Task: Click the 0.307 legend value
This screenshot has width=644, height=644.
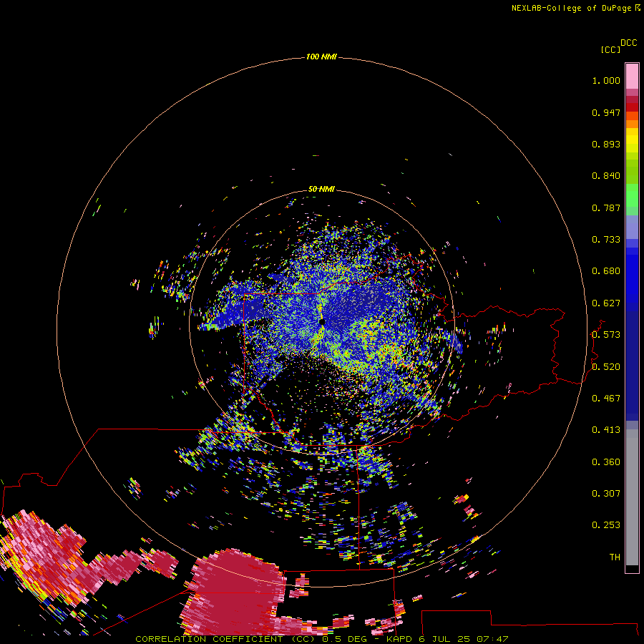Action: tap(606, 494)
